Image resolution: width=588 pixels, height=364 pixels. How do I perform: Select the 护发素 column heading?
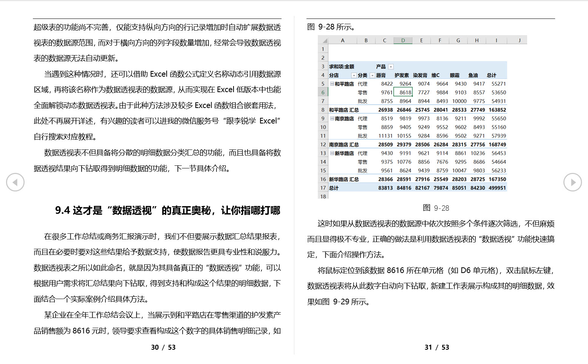tap(402, 76)
